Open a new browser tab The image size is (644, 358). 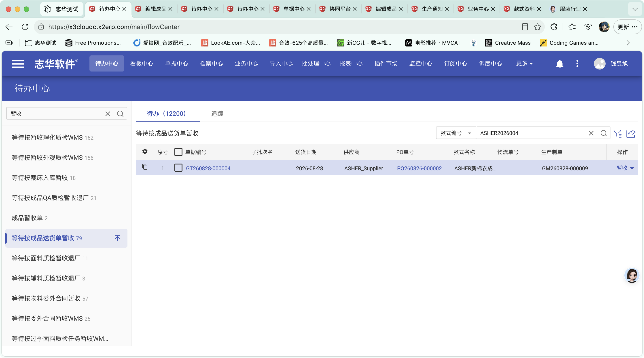(x=601, y=9)
